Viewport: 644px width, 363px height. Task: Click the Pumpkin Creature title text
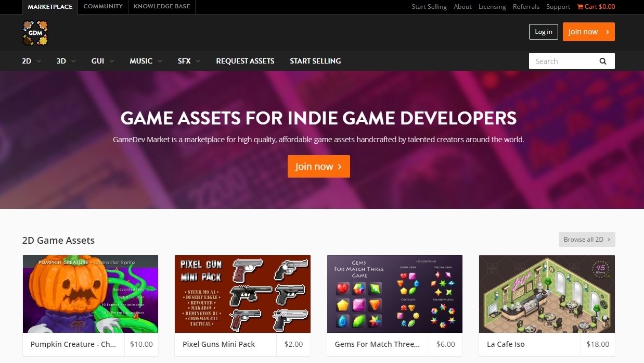tap(73, 344)
